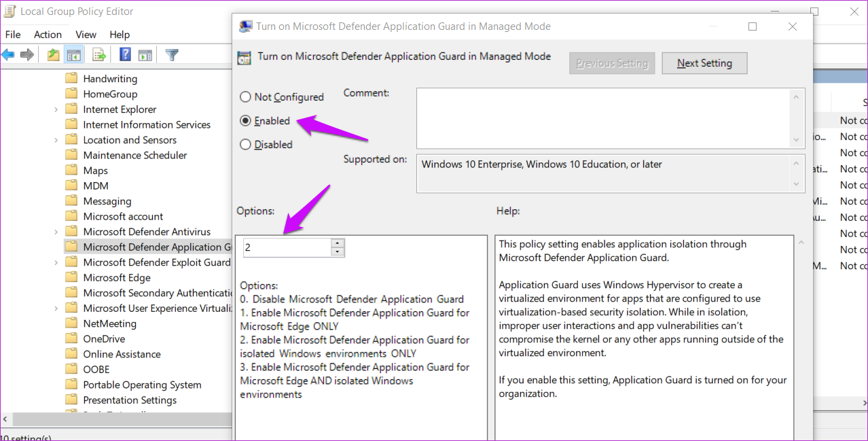Click the Next Setting button
The height and width of the screenshot is (441, 868).
tap(704, 63)
